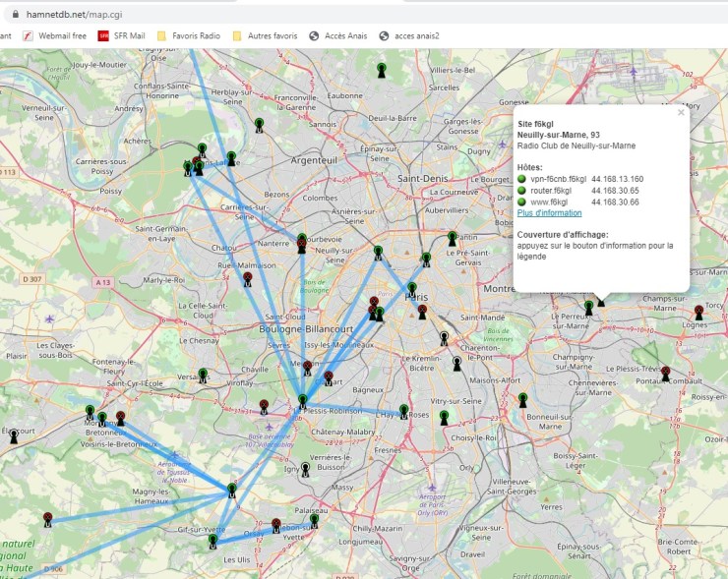Select the green site marker near Bonneuil-sur-Marne

tap(522, 399)
